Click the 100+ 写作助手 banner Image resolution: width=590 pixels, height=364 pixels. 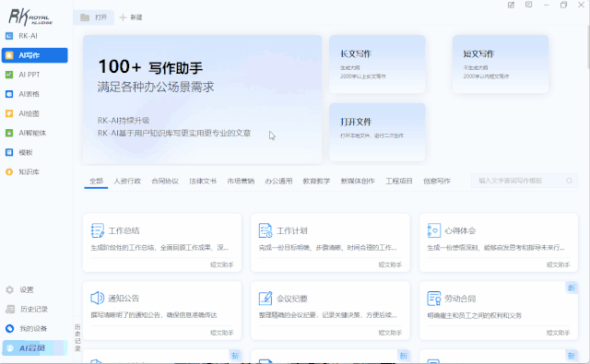tap(202, 100)
